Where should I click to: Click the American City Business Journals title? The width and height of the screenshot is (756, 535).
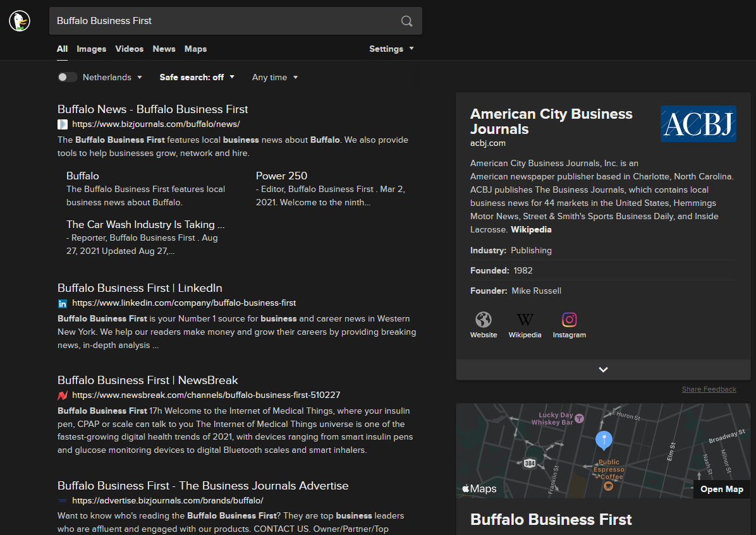tap(551, 121)
